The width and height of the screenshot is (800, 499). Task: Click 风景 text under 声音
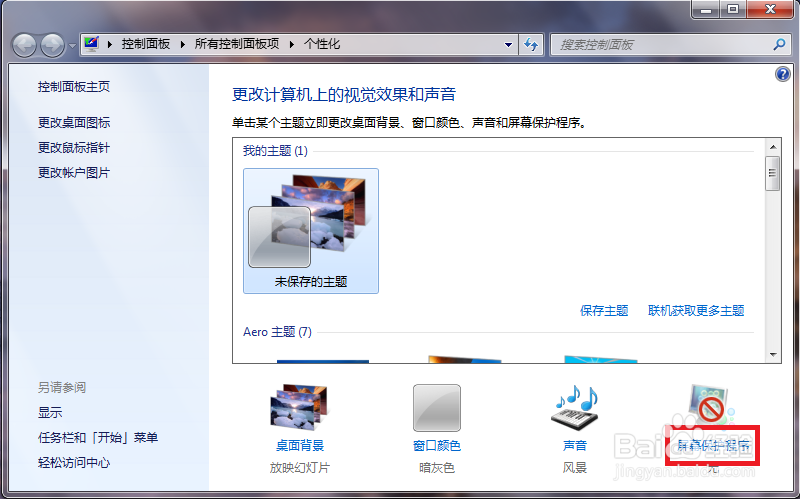[575, 467]
